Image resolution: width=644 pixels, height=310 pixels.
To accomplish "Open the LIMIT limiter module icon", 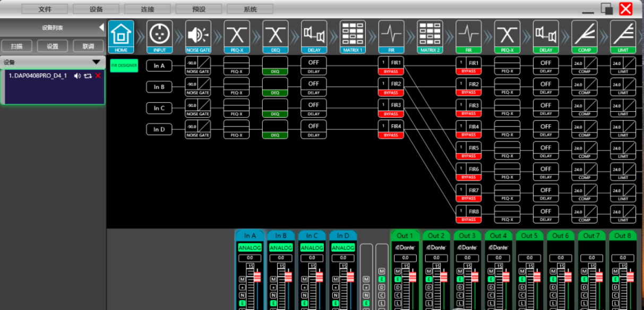I will tap(623, 35).
